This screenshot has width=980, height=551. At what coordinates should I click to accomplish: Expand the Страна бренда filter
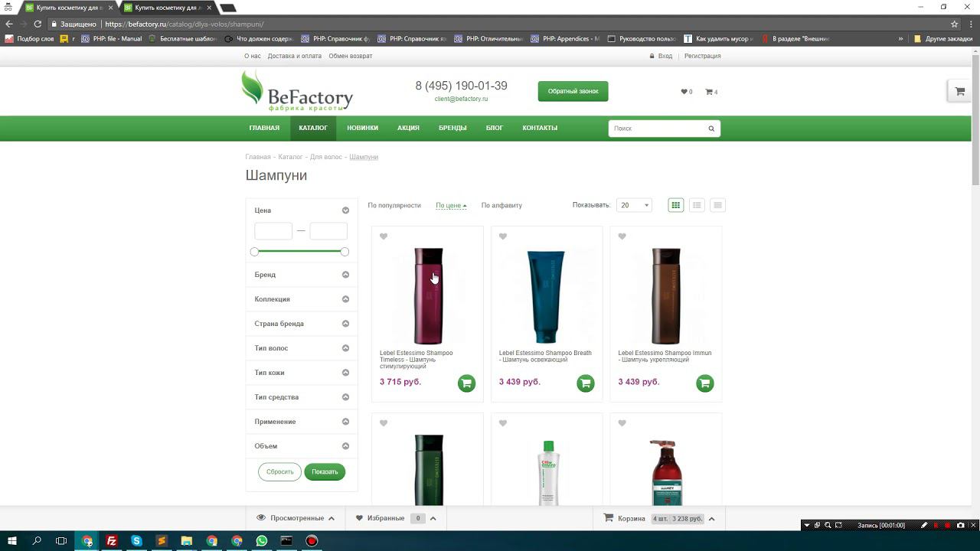[345, 324]
